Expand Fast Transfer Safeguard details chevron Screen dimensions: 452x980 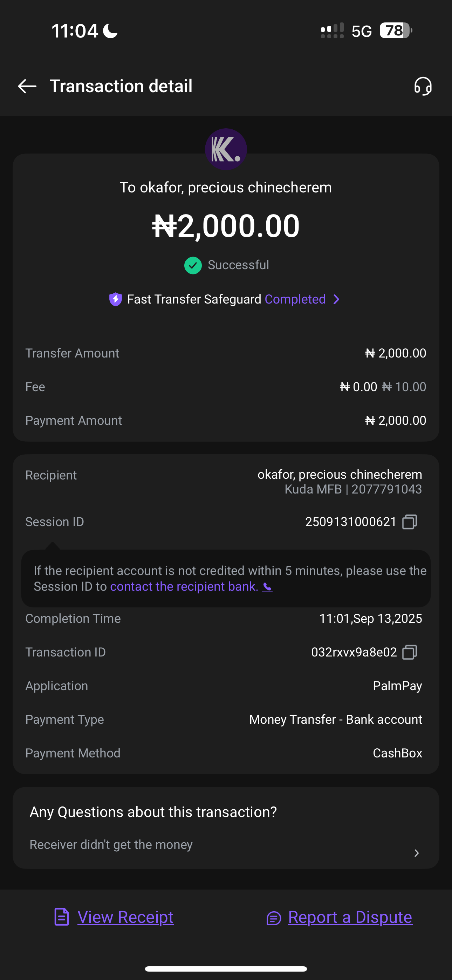336,299
